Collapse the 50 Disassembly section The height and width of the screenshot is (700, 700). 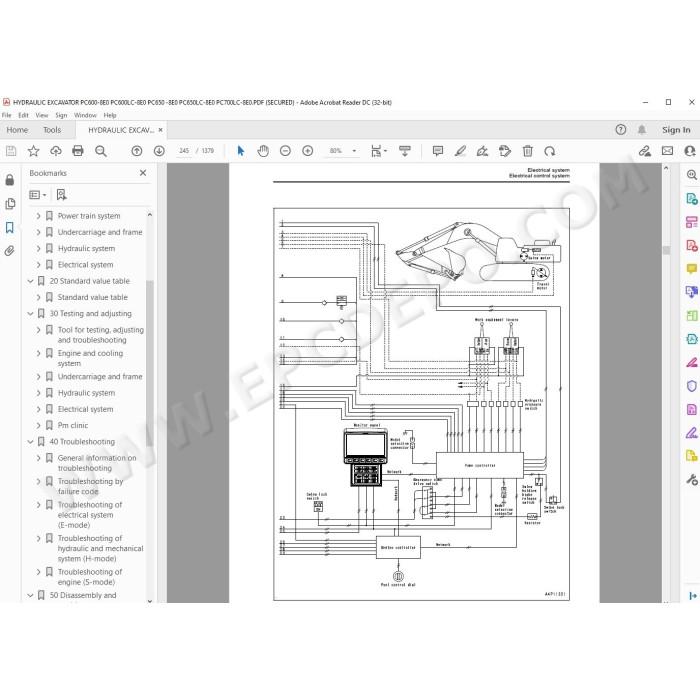click(x=30, y=596)
